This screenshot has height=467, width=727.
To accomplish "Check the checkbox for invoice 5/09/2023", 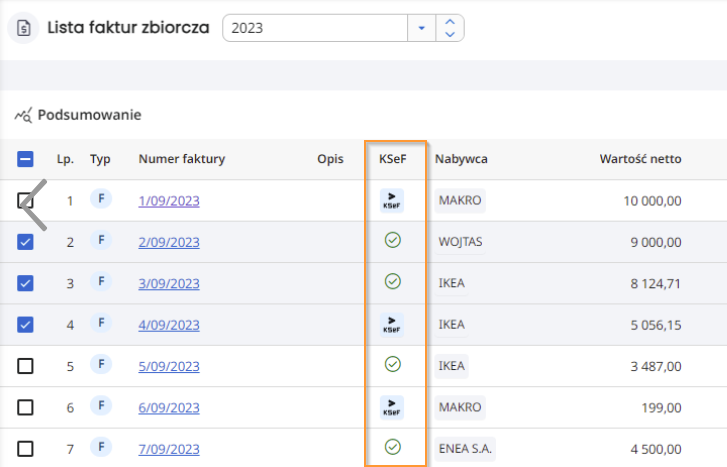I will 25,366.
